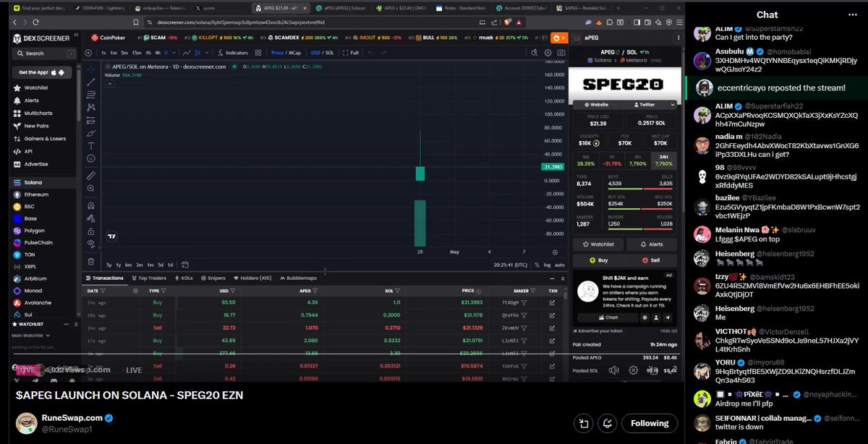Select the 5M stats period
The image size is (868, 444).
[585, 161]
